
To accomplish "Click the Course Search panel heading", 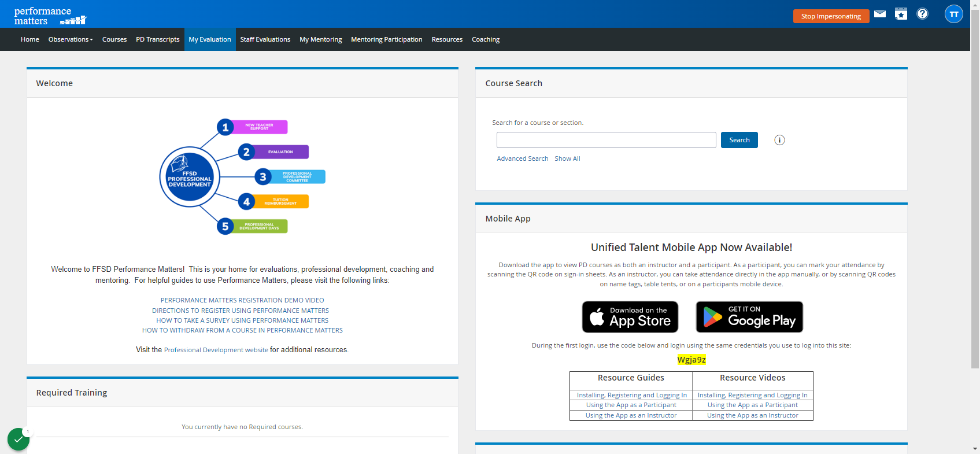I will [x=513, y=83].
